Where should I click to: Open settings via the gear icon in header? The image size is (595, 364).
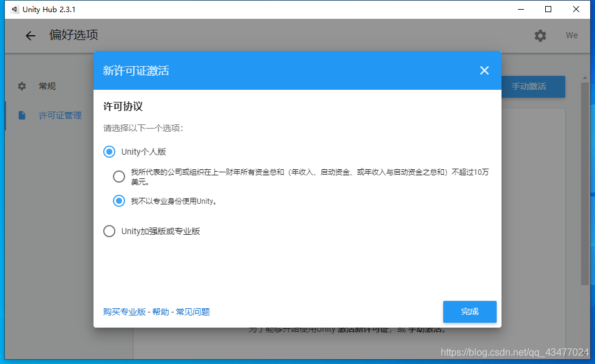coord(540,36)
